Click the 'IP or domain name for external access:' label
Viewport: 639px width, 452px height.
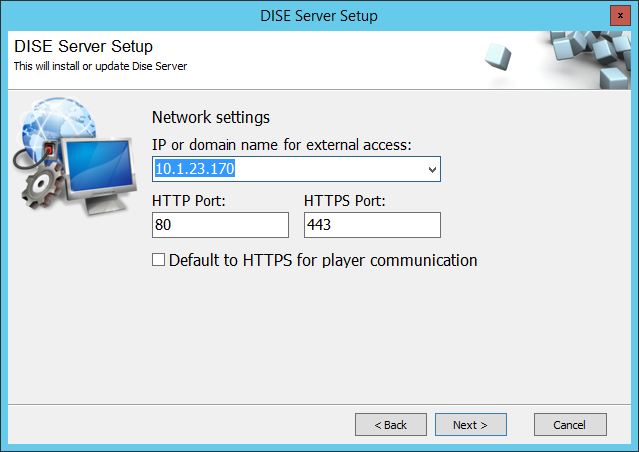282,145
